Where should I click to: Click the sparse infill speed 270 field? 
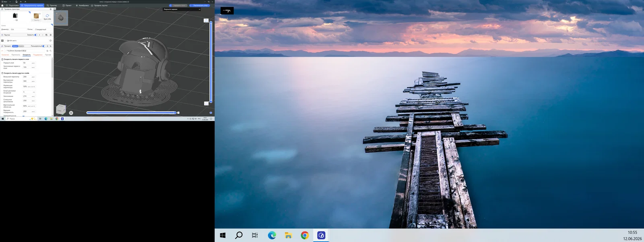coord(29,96)
